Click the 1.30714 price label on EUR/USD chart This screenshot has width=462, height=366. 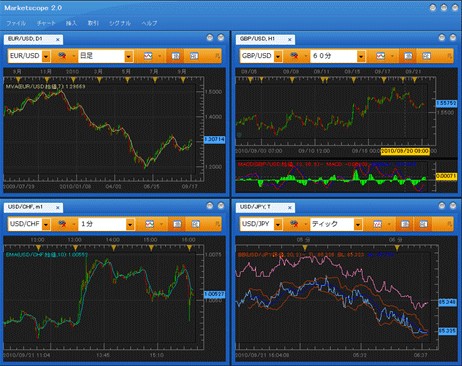pos(214,139)
